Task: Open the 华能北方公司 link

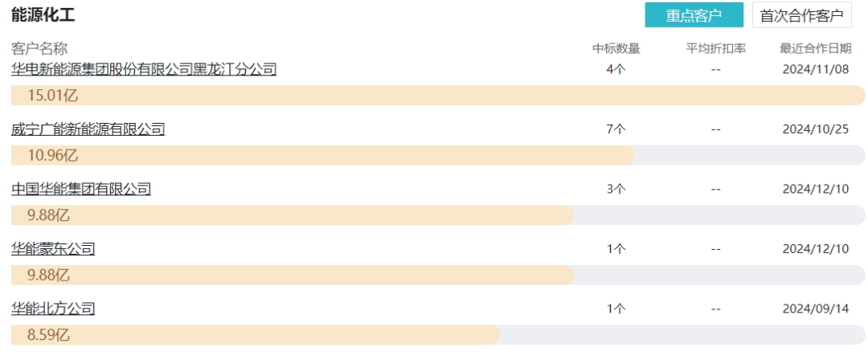Action: (x=53, y=309)
